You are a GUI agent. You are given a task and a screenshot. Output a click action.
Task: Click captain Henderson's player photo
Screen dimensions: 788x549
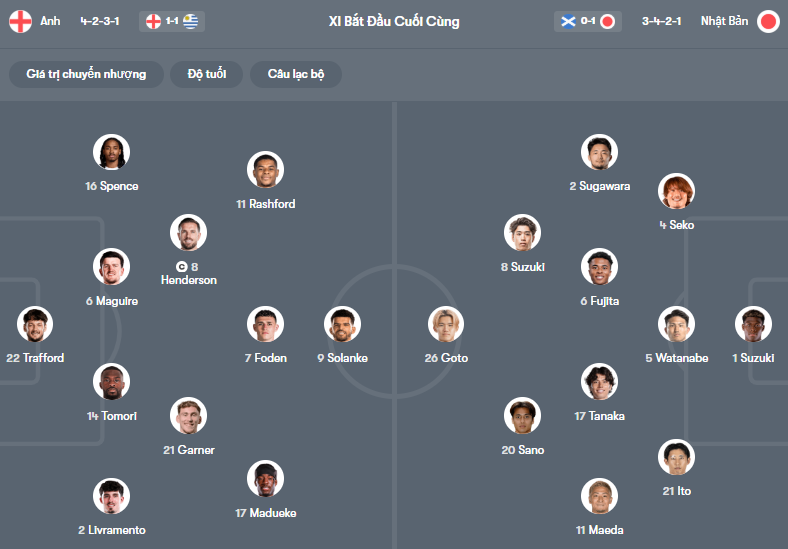(188, 233)
